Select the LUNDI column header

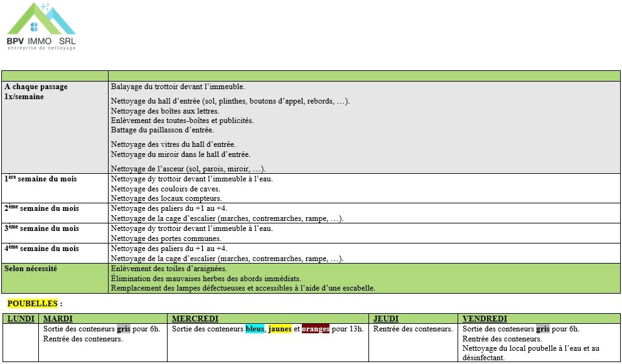pos(20,319)
